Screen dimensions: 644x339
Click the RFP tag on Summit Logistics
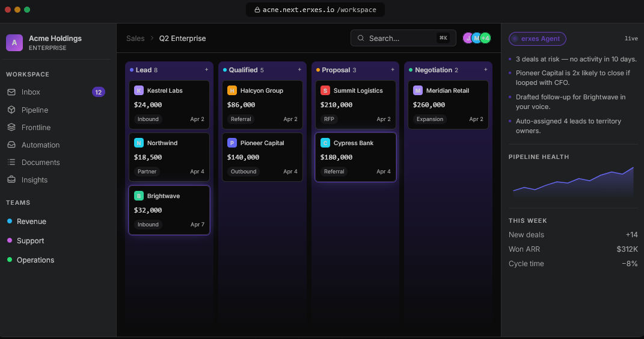tap(329, 119)
